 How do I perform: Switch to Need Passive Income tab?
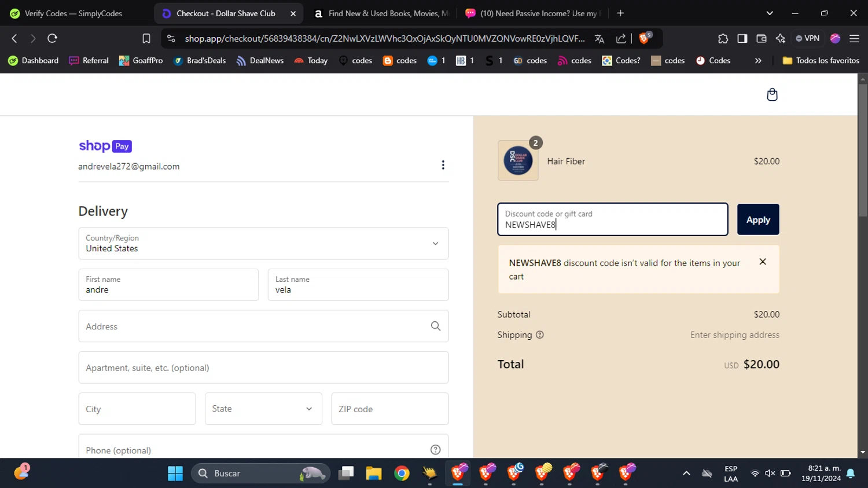(x=533, y=13)
